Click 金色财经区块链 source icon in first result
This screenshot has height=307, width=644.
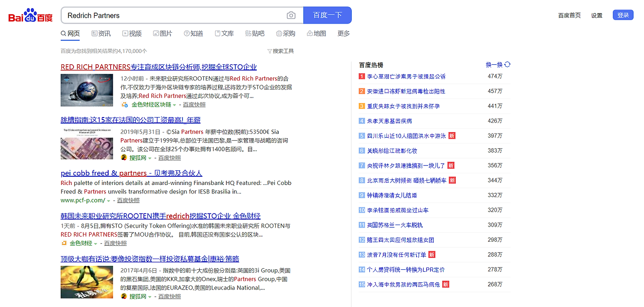tap(124, 105)
